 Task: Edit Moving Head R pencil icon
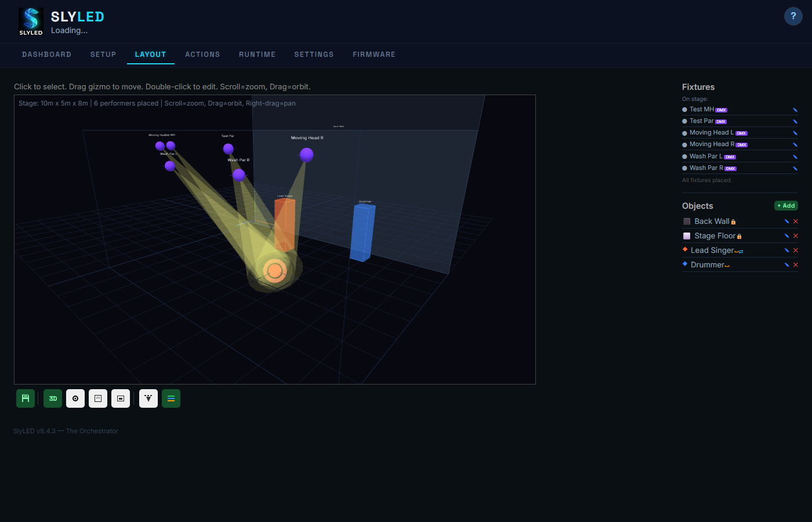coord(795,144)
